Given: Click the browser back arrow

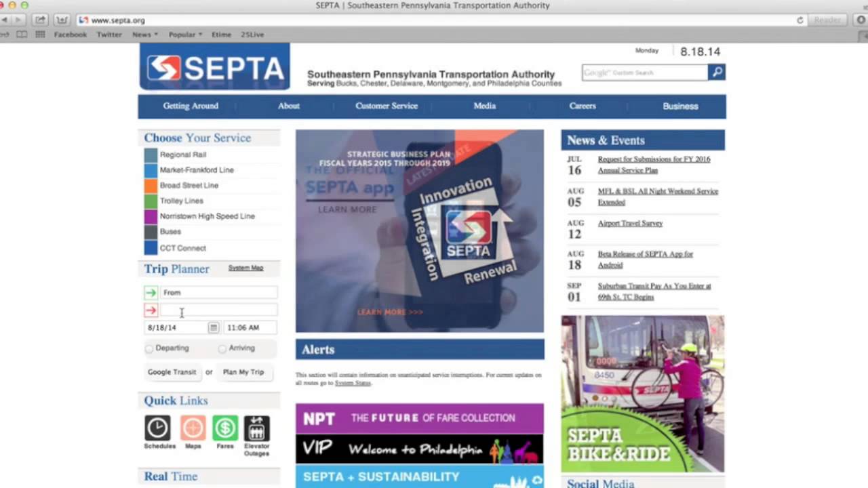Looking at the screenshot, I should (5, 20).
